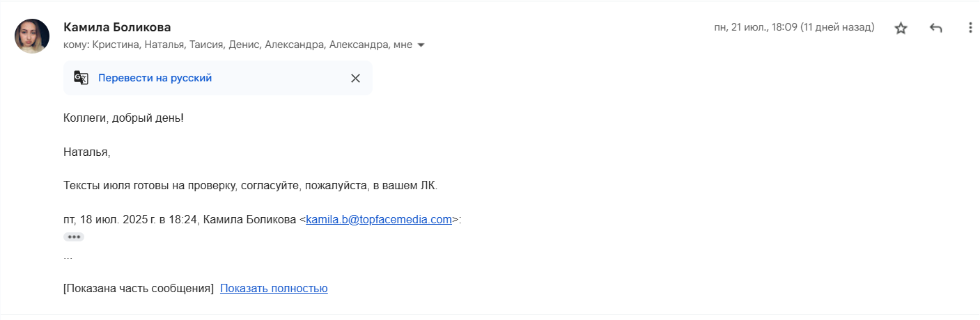Select recipient Кристина in the 'кому' line
Viewport: 980px width, 320px height.
click(115, 45)
